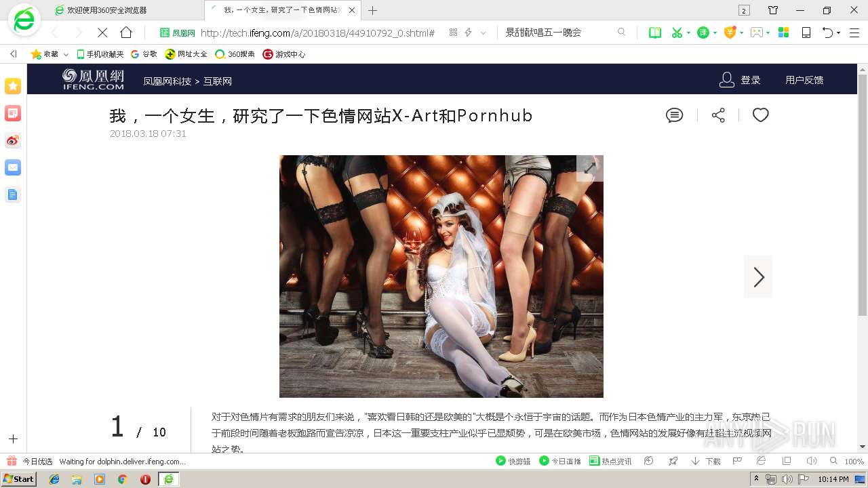Go to the browser home page
The image size is (868, 488).
pos(126,33)
